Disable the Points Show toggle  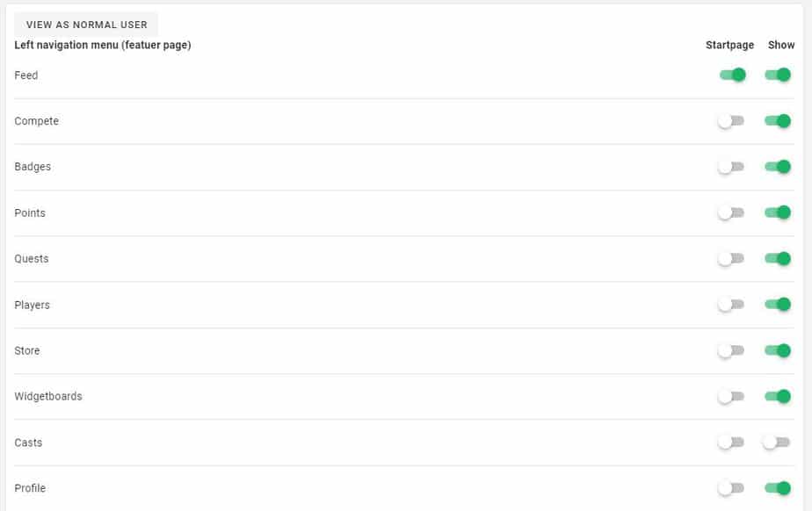tap(778, 212)
